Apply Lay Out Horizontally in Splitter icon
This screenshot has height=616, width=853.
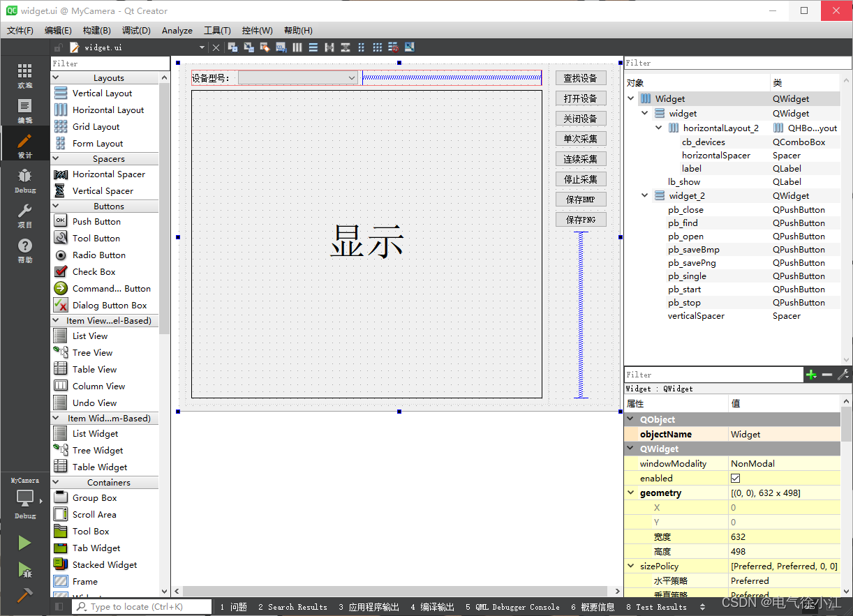tap(329, 47)
